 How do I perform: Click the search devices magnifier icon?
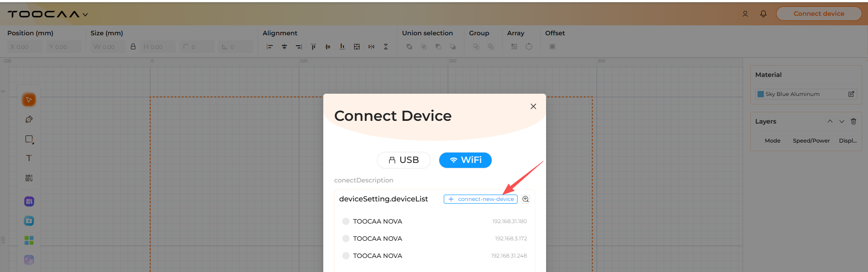pos(526,199)
